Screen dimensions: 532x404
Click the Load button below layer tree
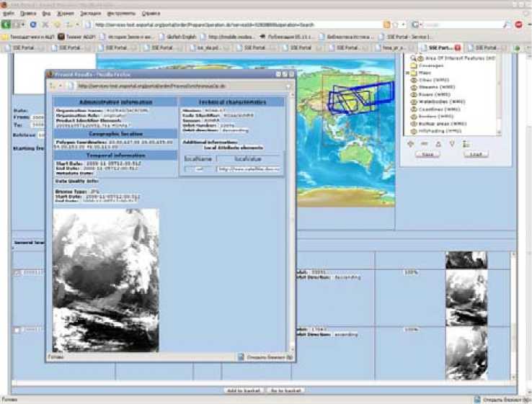click(476, 154)
